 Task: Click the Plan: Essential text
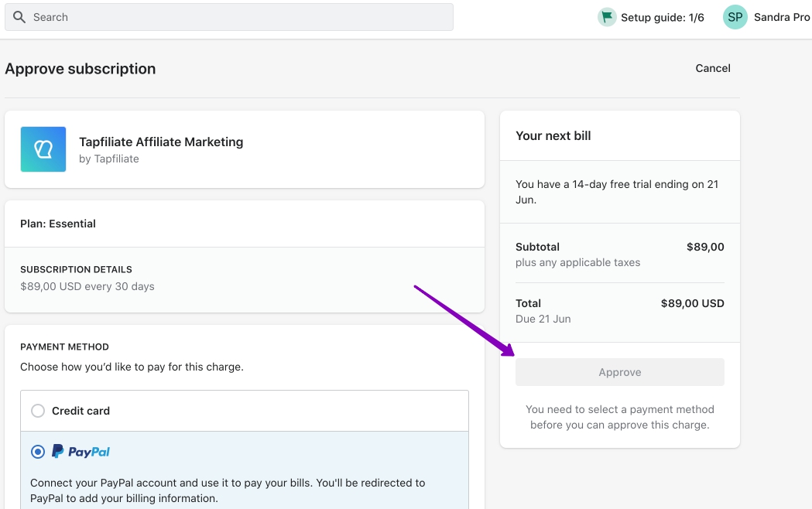pos(58,224)
